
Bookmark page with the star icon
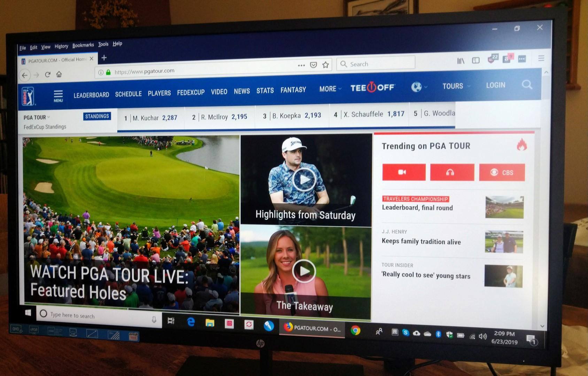point(325,65)
